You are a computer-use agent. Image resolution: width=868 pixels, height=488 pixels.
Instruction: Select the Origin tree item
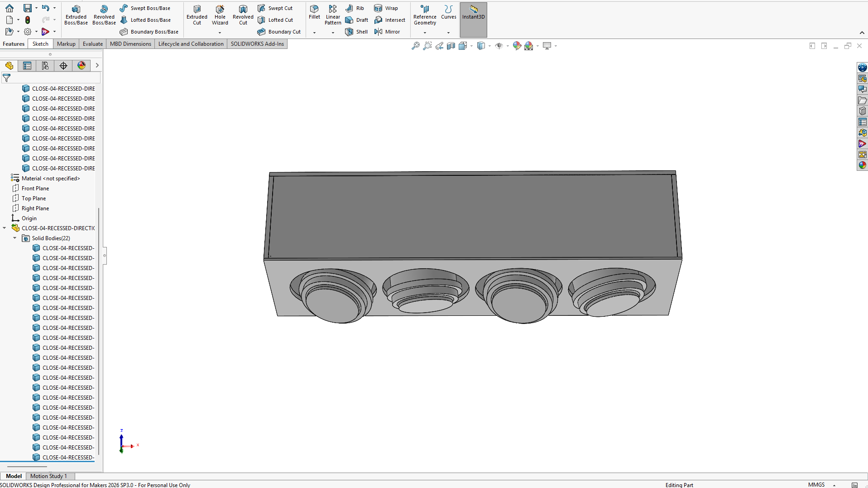(29, 218)
